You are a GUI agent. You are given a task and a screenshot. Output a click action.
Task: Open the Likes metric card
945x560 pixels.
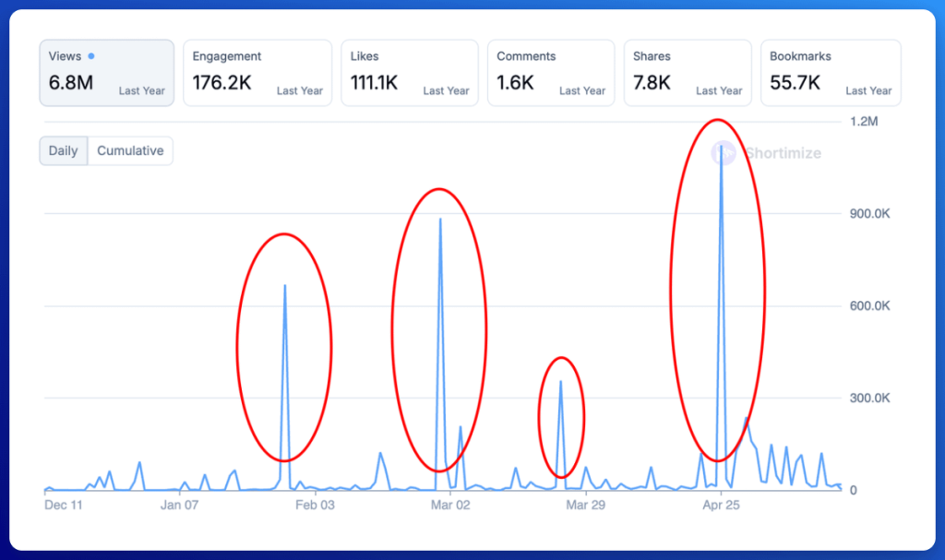tap(409, 72)
